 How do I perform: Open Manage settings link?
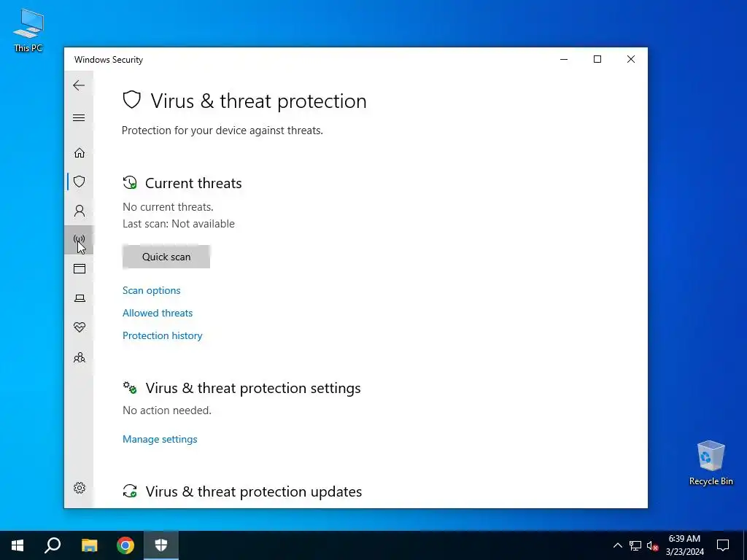pyautogui.click(x=160, y=439)
